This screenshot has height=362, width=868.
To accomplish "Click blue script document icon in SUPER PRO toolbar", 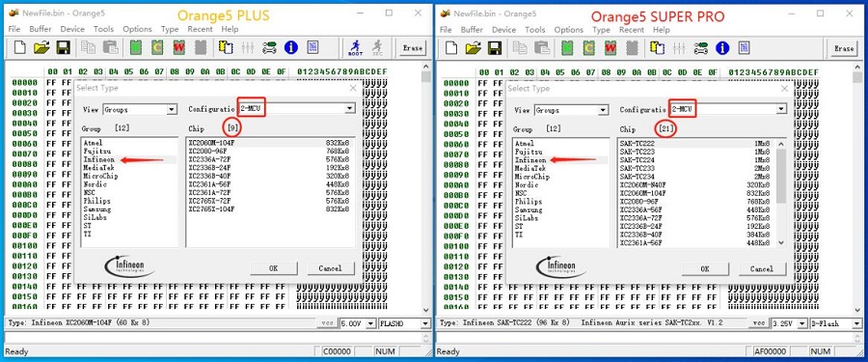I will click(744, 47).
